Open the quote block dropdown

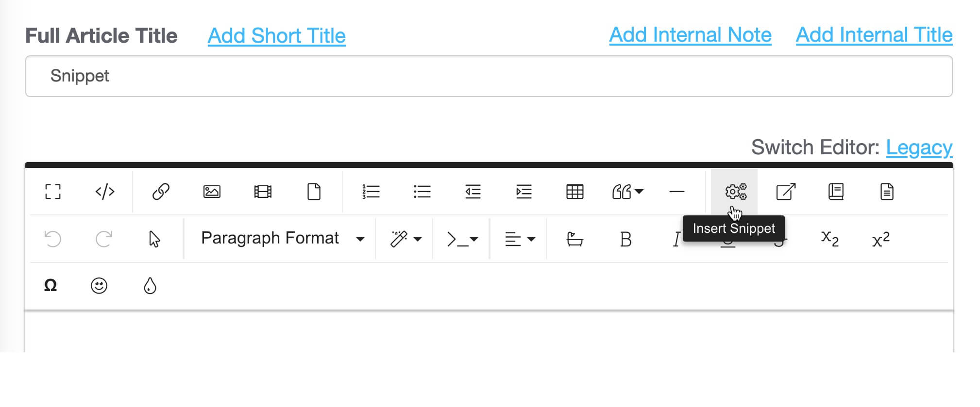click(627, 192)
